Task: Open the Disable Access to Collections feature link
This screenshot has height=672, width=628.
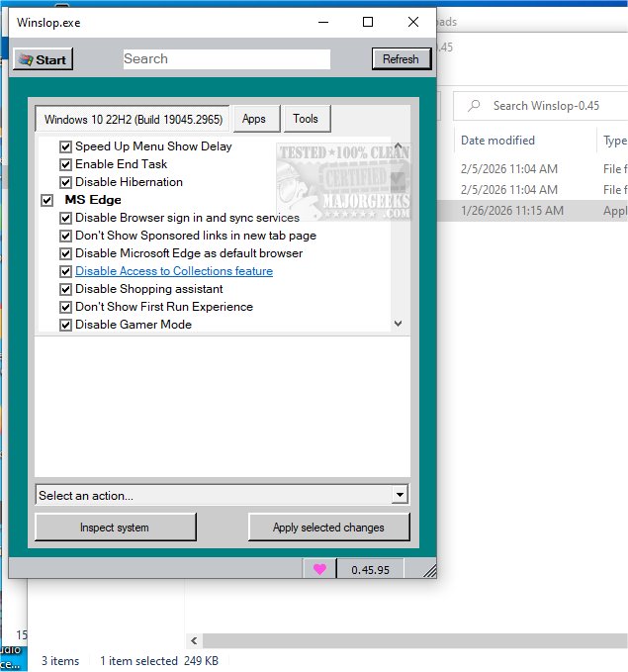Action: point(174,271)
